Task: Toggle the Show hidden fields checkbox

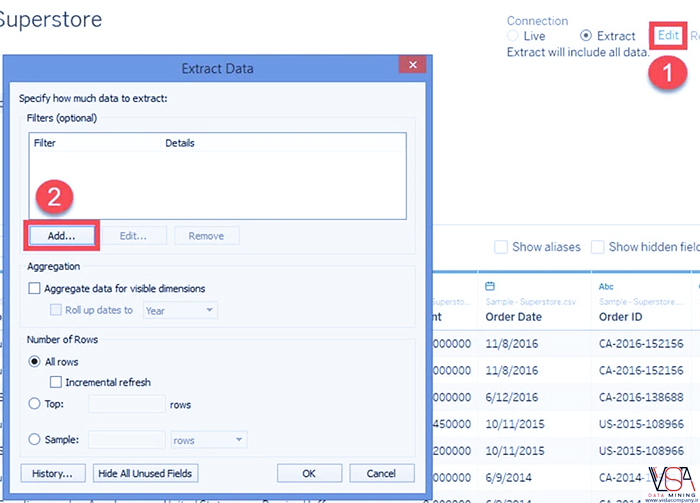Action: tap(597, 247)
